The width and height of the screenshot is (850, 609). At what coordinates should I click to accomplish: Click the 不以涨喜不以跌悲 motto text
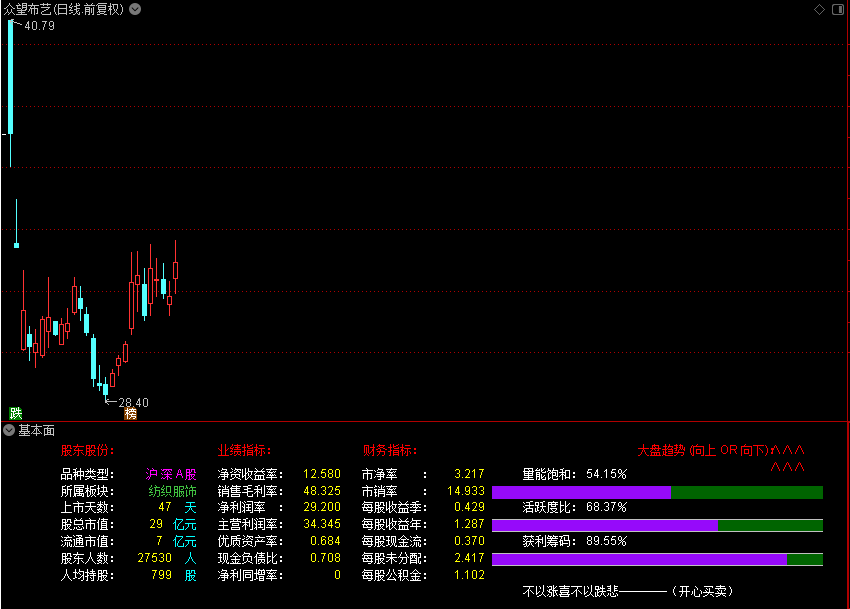[570, 591]
